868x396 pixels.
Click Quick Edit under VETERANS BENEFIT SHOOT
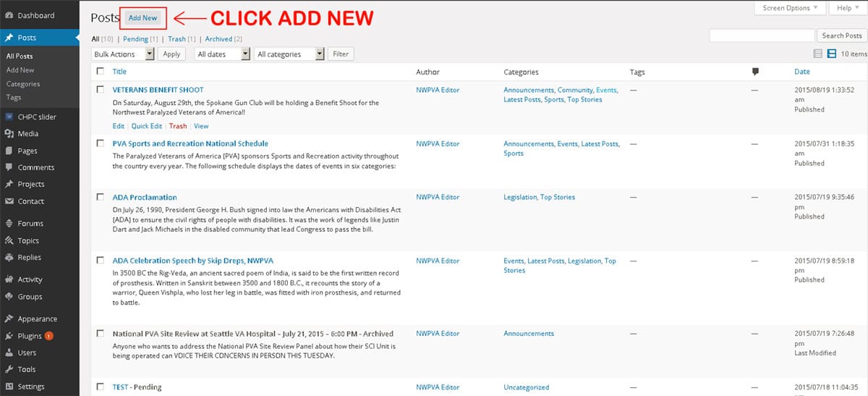point(147,126)
